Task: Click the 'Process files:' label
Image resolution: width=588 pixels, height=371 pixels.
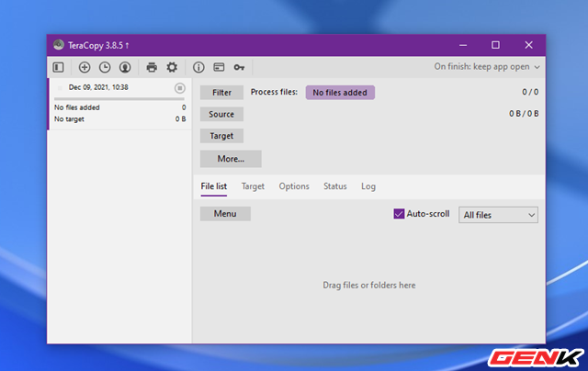Action: pos(274,92)
